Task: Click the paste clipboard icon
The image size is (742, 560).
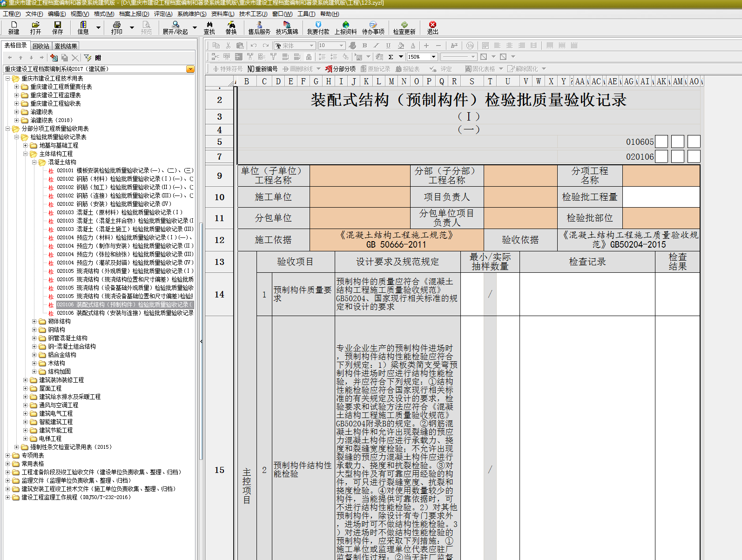Action: click(240, 46)
